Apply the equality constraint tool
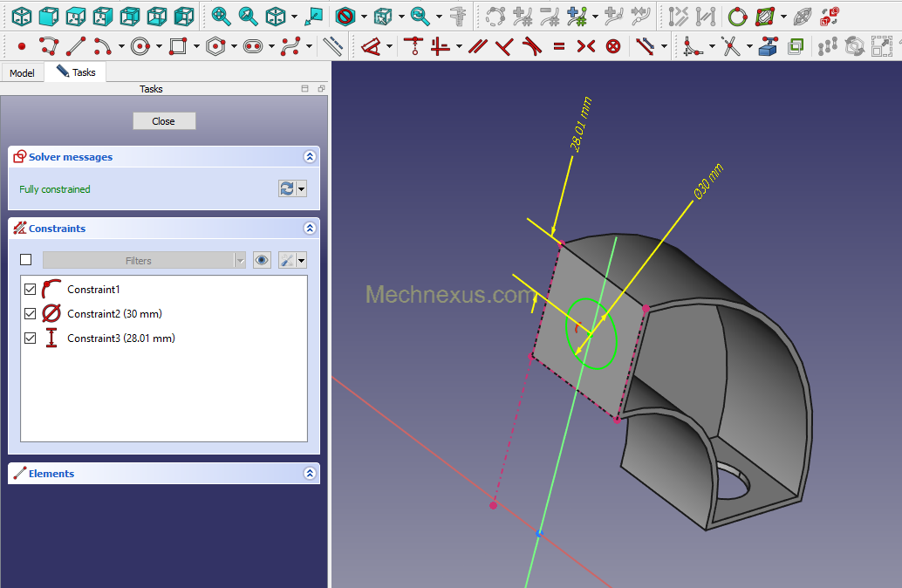The width and height of the screenshot is (902, 588). 558,45
